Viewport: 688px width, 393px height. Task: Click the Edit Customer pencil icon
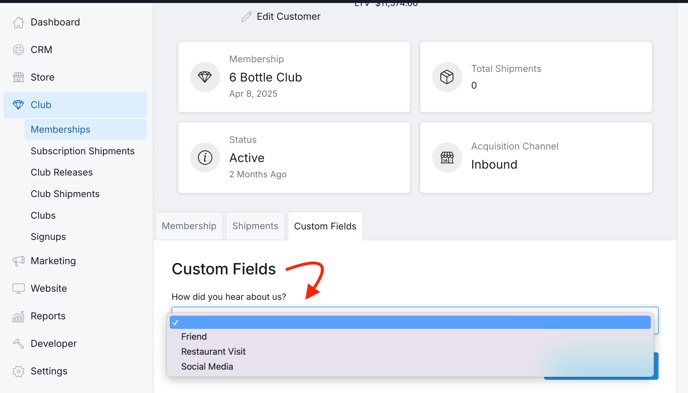247,17
